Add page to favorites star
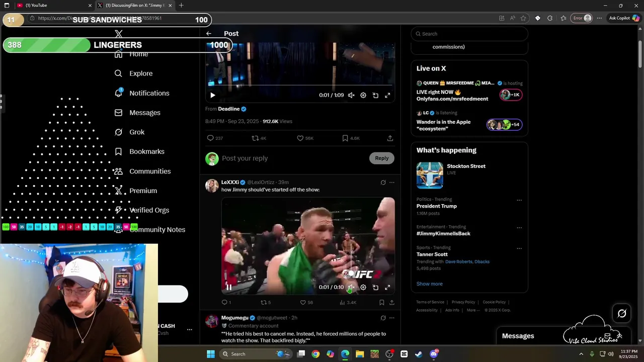The width and height of the screenshot is (644, 362). (x=524, y=18)
